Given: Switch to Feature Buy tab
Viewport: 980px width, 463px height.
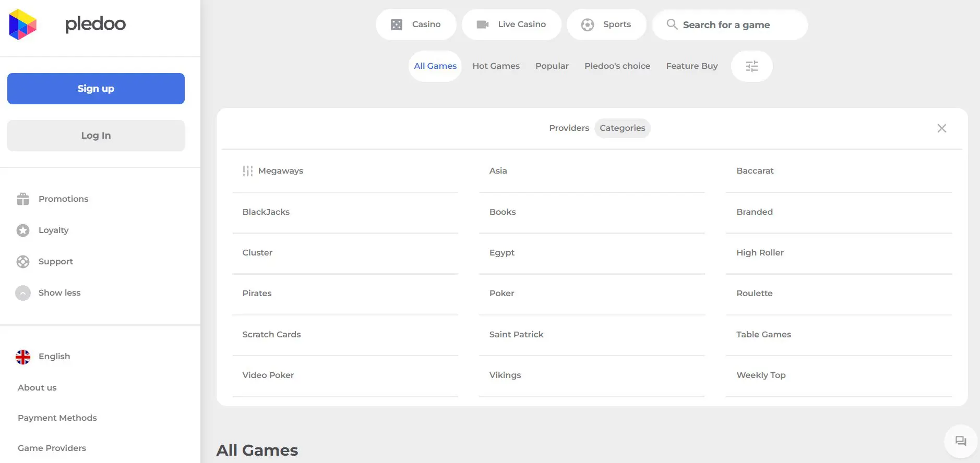Looking at the screenshot, I should [x=691, y=66].
